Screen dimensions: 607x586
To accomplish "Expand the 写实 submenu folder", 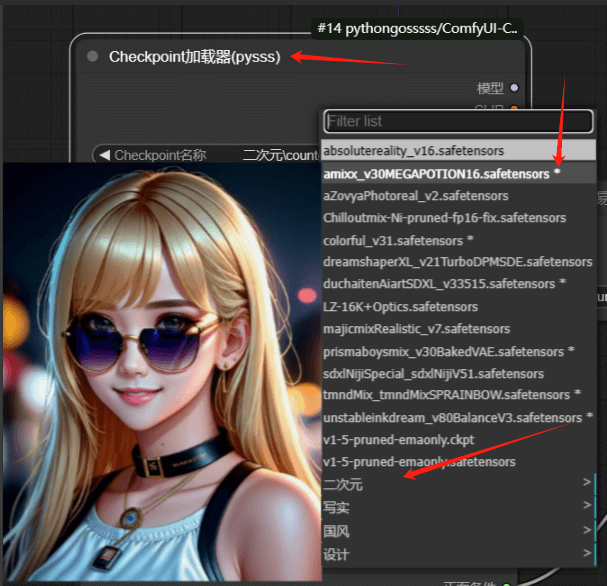I will tap(458, 507).
